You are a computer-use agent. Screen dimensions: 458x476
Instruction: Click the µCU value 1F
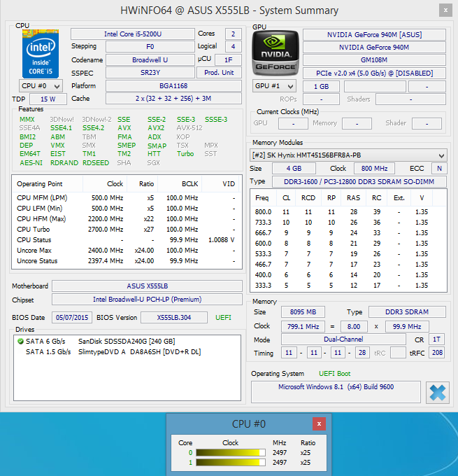tap(228, 59)
